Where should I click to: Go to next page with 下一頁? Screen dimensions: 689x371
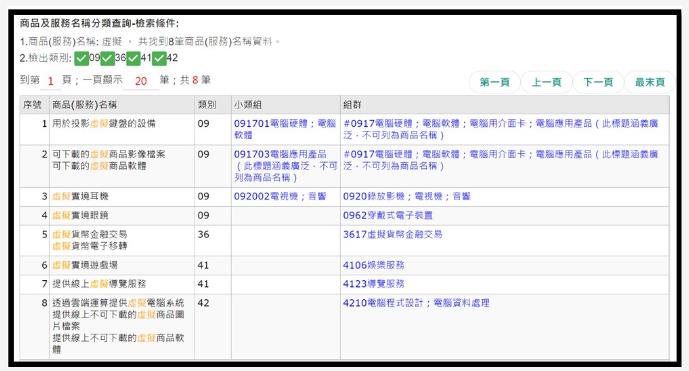598,82
